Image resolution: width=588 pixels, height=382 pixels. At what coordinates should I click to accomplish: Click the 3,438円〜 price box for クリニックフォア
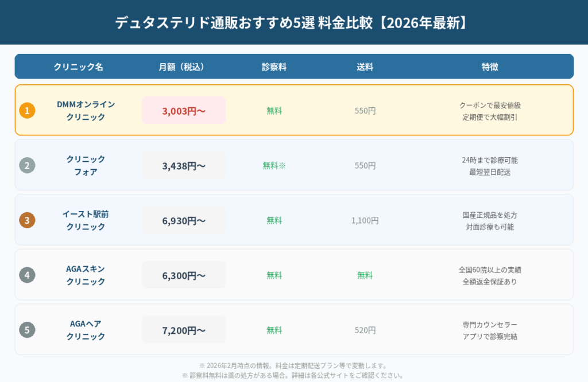pos(184,165)
